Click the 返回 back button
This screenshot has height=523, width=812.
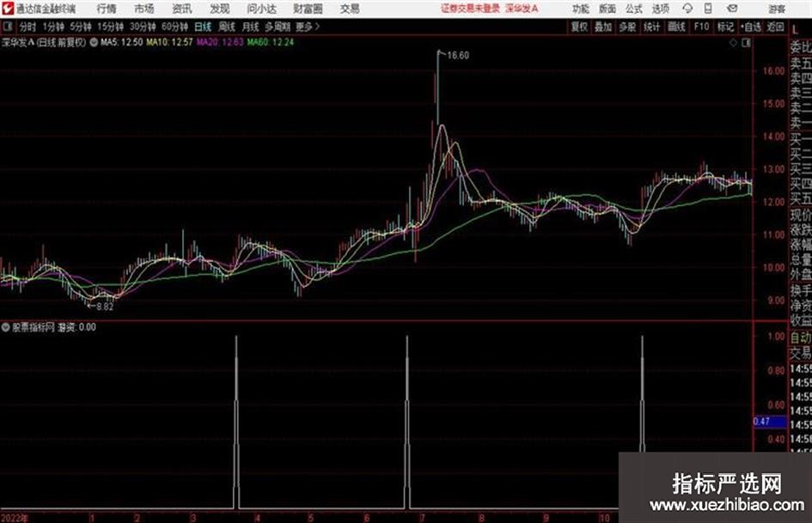pyautogui.click(x=775, y=27)
